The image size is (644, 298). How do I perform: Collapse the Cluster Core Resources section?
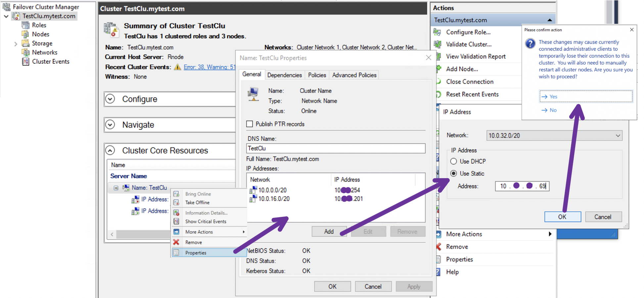(110, 150)
